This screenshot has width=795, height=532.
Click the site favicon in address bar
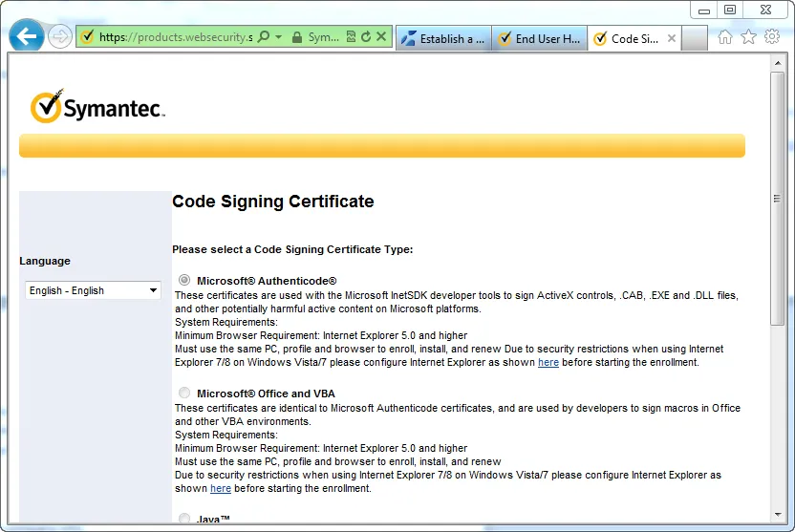pos(87,36)
